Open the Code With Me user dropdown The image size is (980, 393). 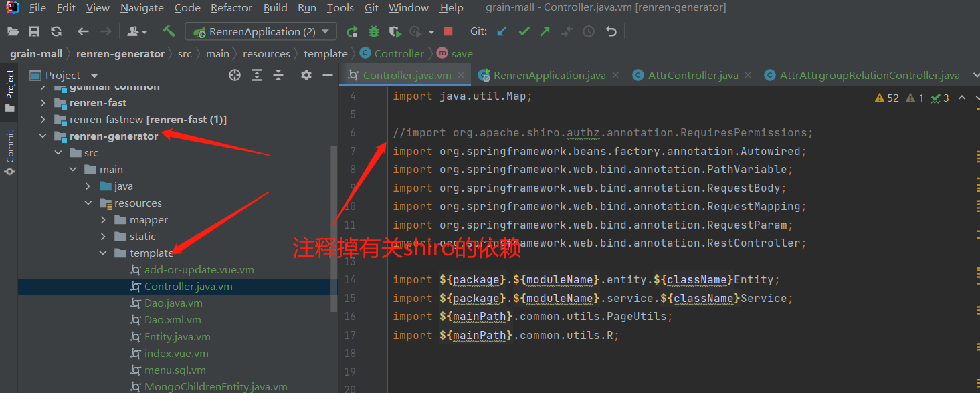pyautogui.click(x=137, y=31)
